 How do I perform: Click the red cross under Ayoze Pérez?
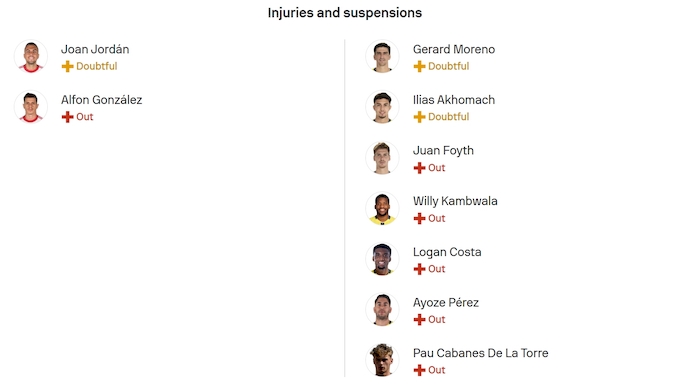pos(419,320)
